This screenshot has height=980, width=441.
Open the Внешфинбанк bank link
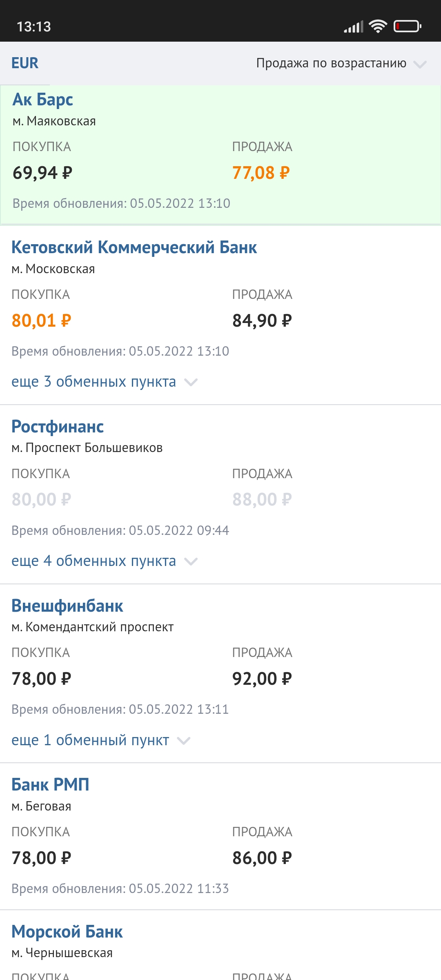point(67,606)
